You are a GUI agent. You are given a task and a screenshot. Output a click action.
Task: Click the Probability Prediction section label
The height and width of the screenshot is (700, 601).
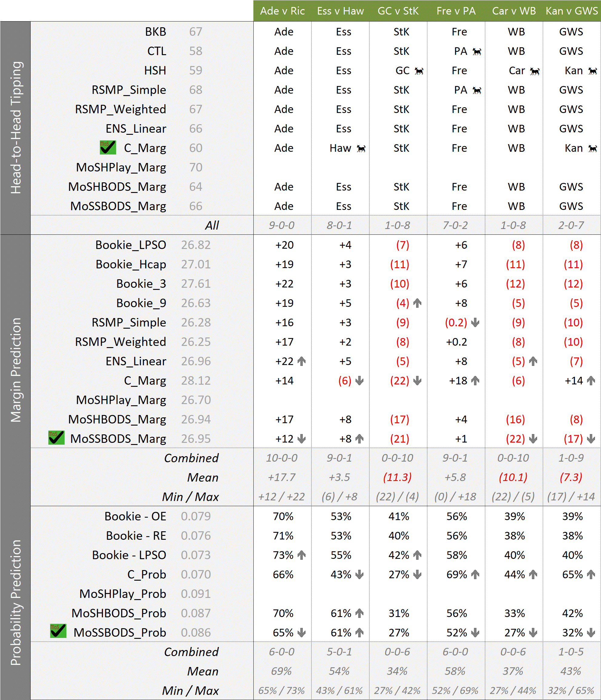pyautogui.click(x=15, y=602)
